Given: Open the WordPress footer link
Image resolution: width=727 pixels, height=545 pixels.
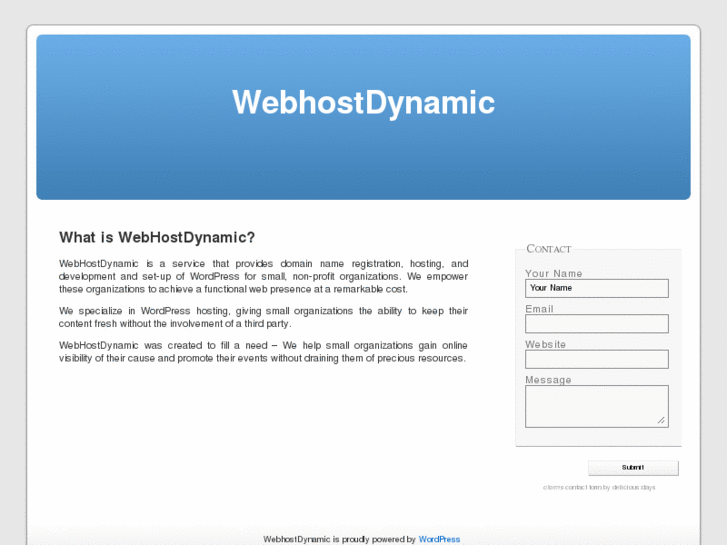Looking at the screenshot, I should (x=439, y=539).
